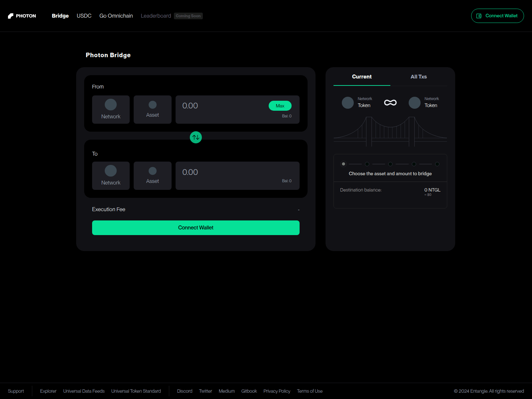Open the USDC navigation item
Screen dimensions: 532x399
(x=84, y=16)
